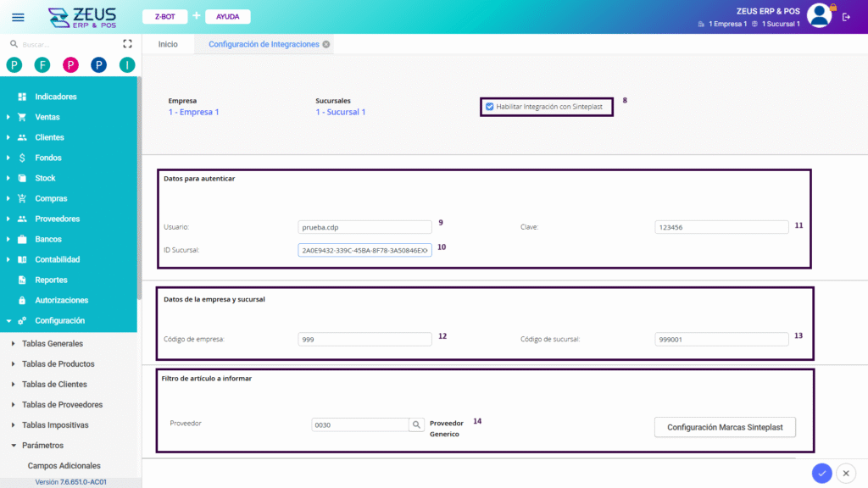Image resolution: width=868 pixels, height=488 pixels.
Task: Expand the Bancos menu arrow
Action: pos(8,239)
